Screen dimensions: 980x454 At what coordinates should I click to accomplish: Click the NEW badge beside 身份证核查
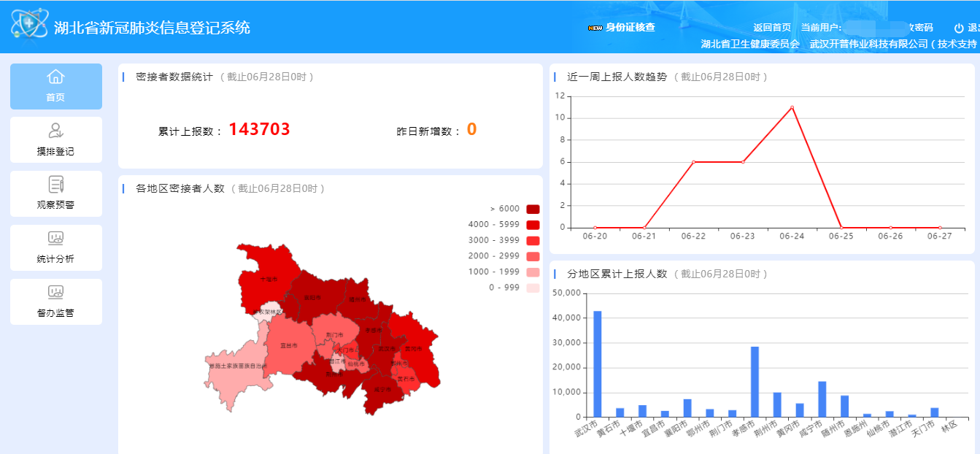(x=595, y=28)
